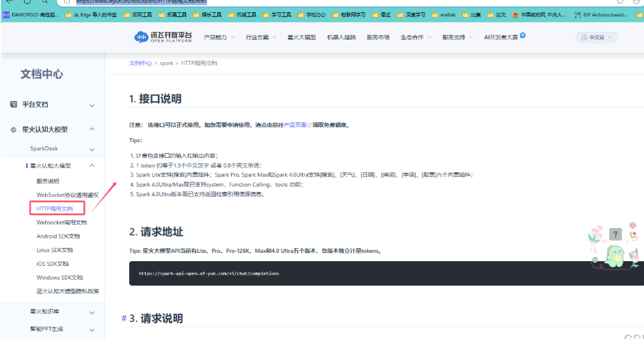Viewport: 644px width, 339px height.
Task: Open the AI开发者大赛 nav item
Action: click(x=500, y=38)
